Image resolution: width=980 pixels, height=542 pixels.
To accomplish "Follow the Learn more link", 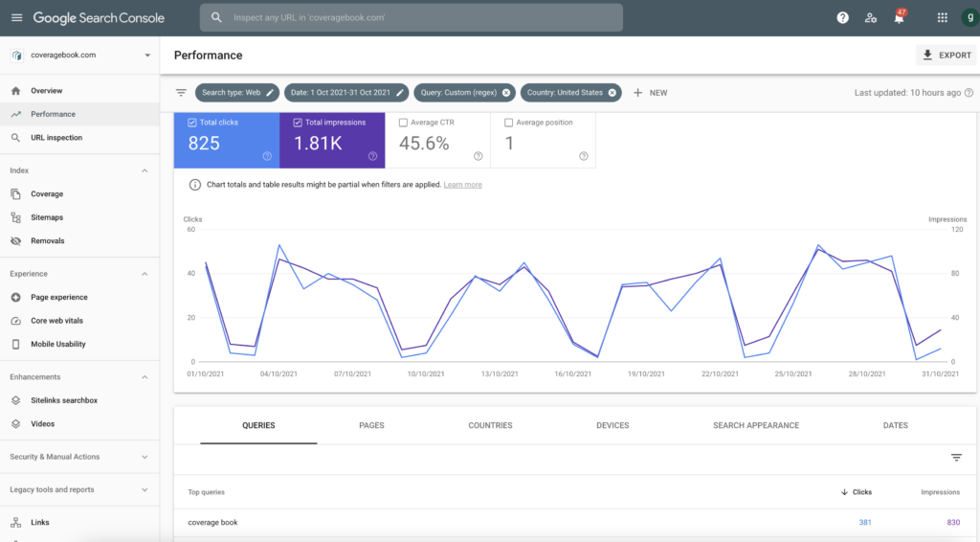I will pos(462,185).
